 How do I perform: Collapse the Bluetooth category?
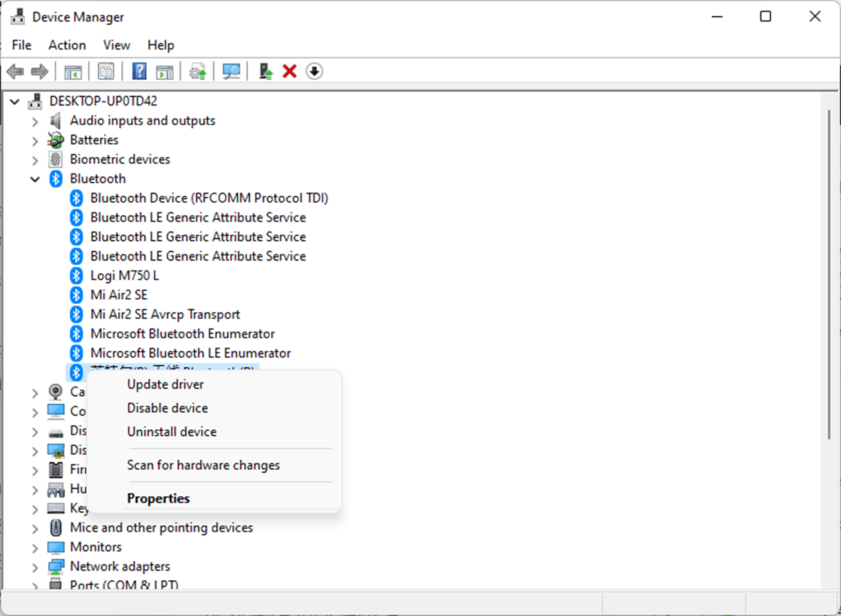pos(35,178)
